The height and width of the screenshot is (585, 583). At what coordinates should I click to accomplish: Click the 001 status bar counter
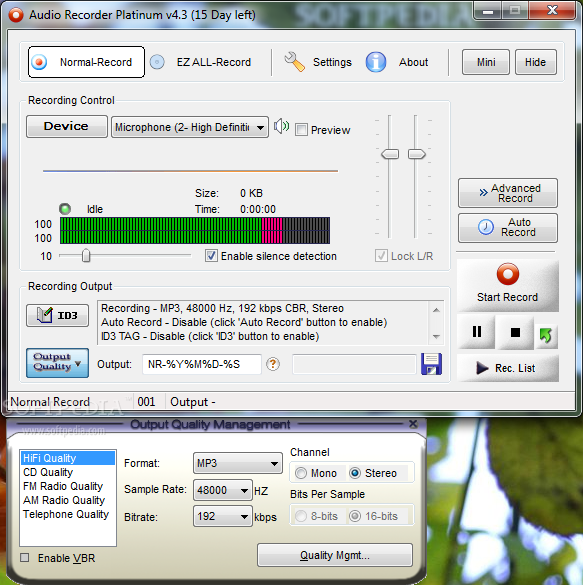click(146, 402)
